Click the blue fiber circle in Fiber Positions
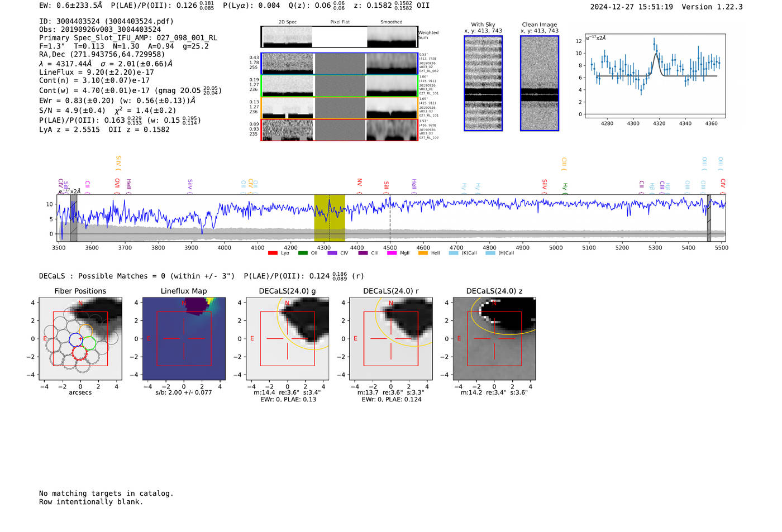This screenshot has width=782, height=532. pyautogui.click(x=75, y=339)
